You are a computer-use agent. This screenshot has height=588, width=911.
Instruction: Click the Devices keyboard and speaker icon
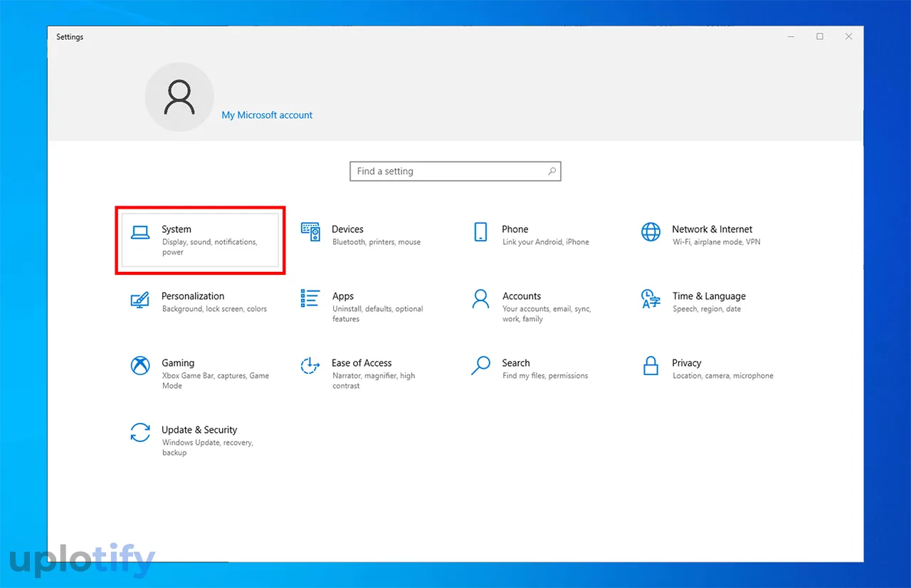click(x=310, y=232)
